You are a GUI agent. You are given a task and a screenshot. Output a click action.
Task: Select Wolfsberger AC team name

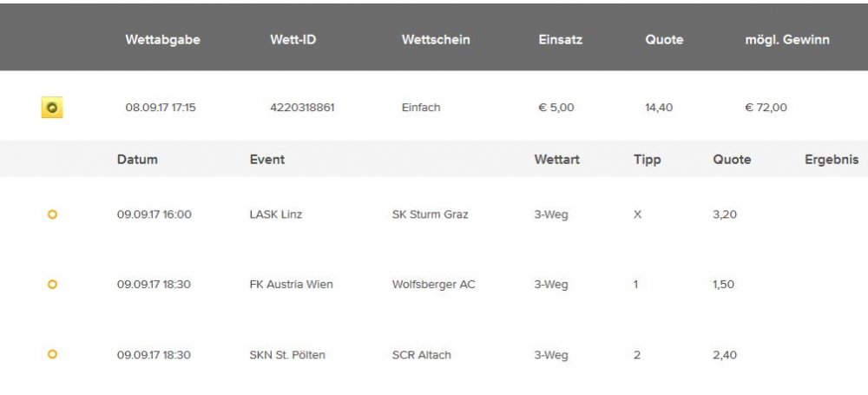pos(433,284)
